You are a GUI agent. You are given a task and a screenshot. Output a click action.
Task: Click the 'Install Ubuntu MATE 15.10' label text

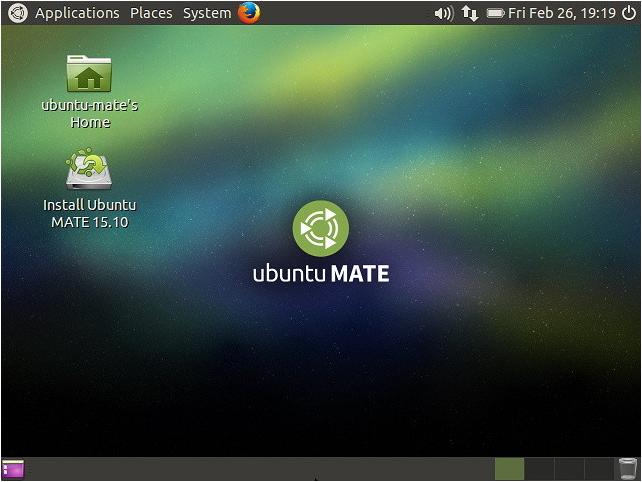tap(89, 213)
